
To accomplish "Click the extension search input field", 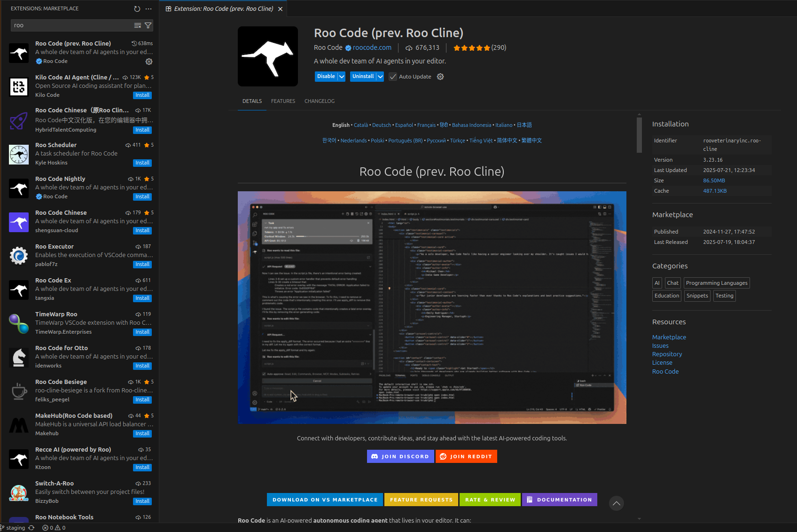I will tap(70, 25).
